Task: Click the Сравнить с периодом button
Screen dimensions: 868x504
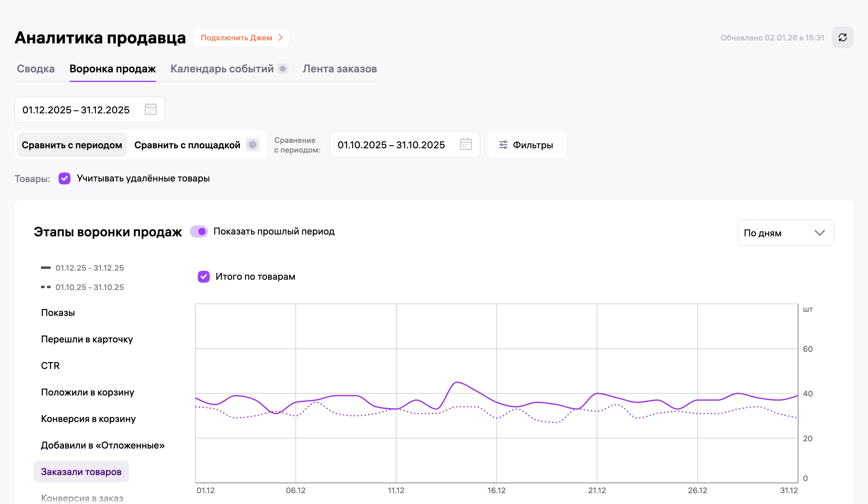Action: click(x=72, y=145)
